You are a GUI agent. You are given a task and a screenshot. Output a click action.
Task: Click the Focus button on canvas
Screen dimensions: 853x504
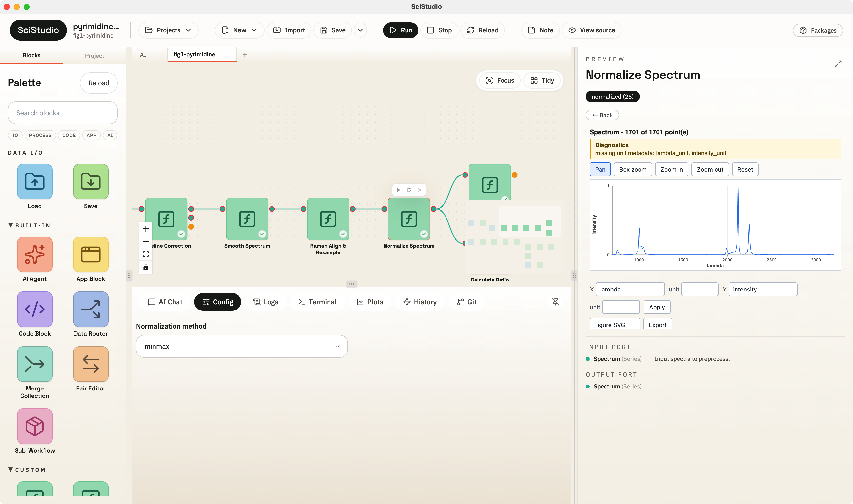[x=500, y=80]
